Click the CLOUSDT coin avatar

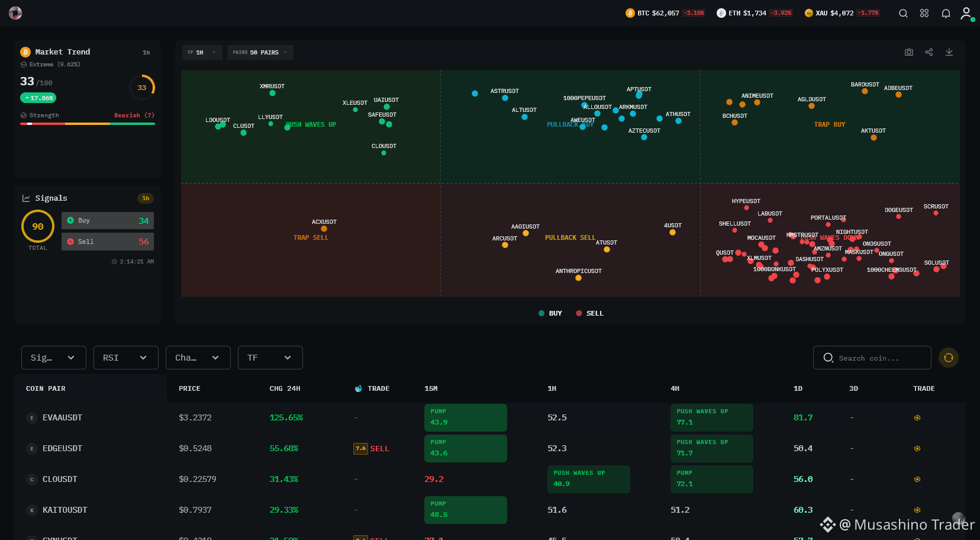point(32,479)
